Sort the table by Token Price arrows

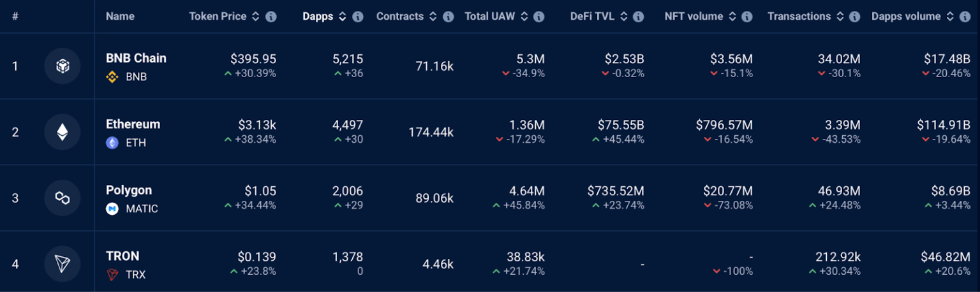coord(256,17)
